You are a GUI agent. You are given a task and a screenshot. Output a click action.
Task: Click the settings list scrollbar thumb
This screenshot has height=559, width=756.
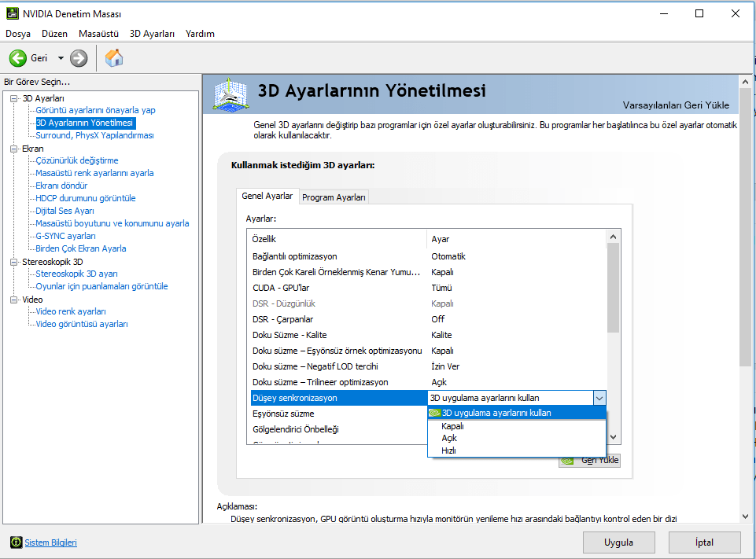coord(613,288)
